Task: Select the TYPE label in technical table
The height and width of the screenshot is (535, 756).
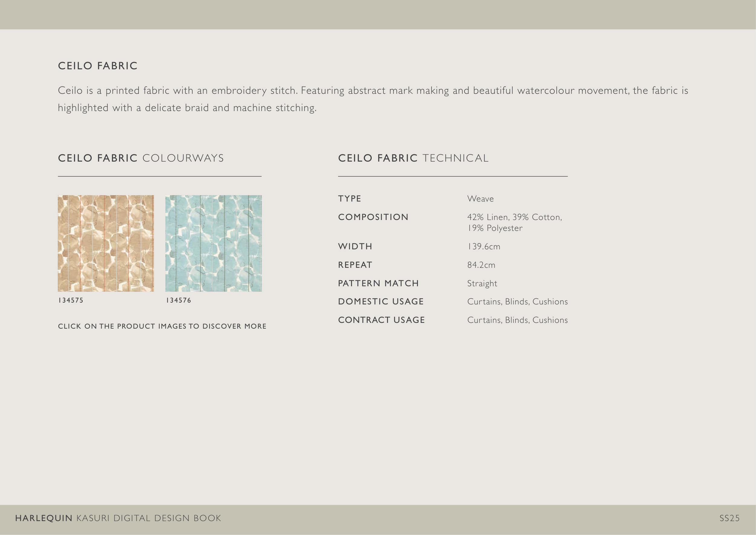Action: pos(349,199)
